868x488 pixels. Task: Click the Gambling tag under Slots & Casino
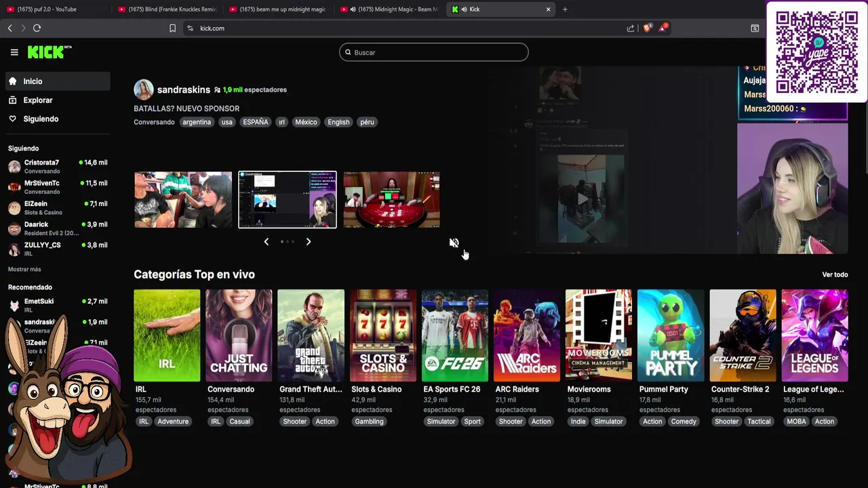369,422
